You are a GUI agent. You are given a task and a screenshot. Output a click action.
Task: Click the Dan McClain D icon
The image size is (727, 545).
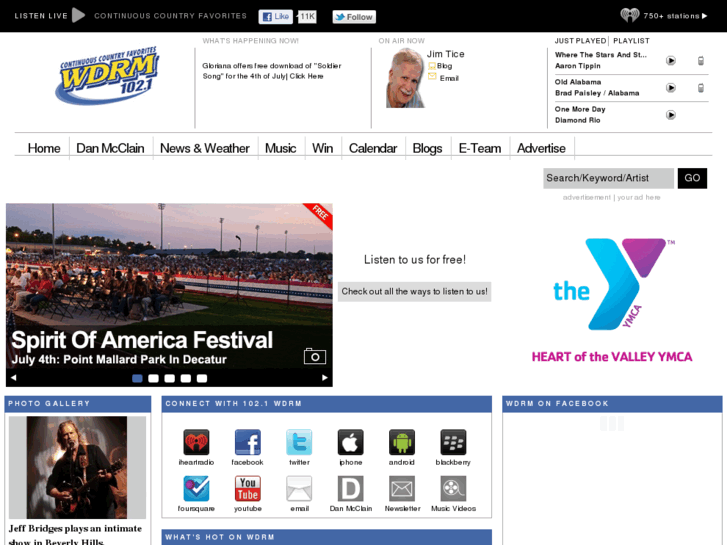(351, 488)
